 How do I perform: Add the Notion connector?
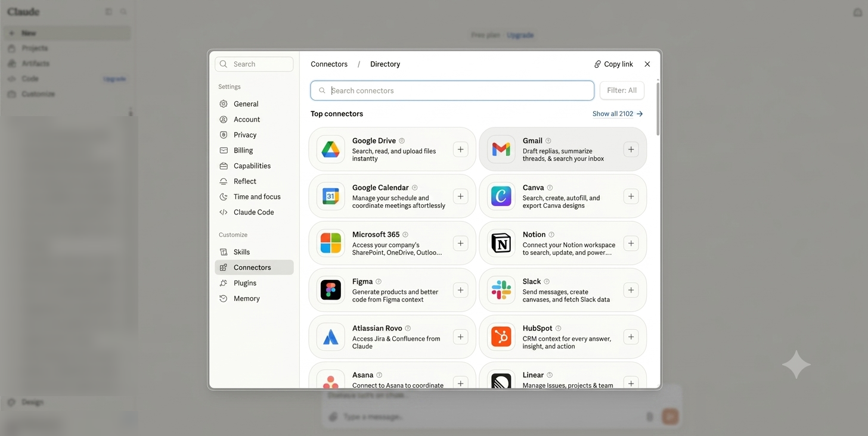click(631, 243)
